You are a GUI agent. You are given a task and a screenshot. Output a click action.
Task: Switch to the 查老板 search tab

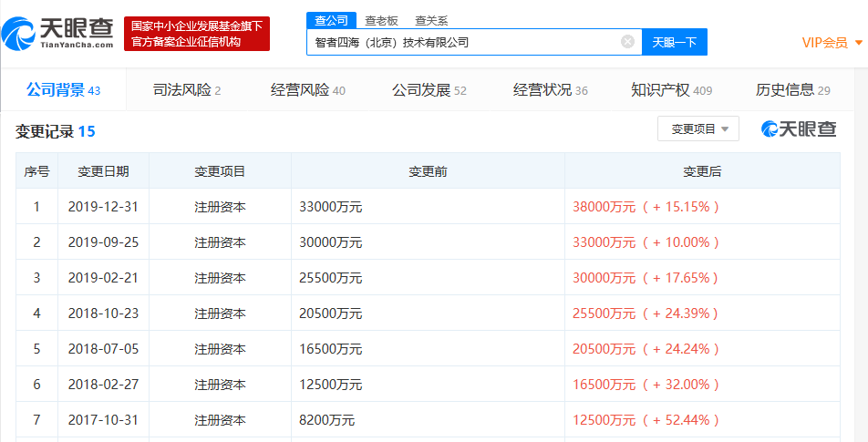381,20
